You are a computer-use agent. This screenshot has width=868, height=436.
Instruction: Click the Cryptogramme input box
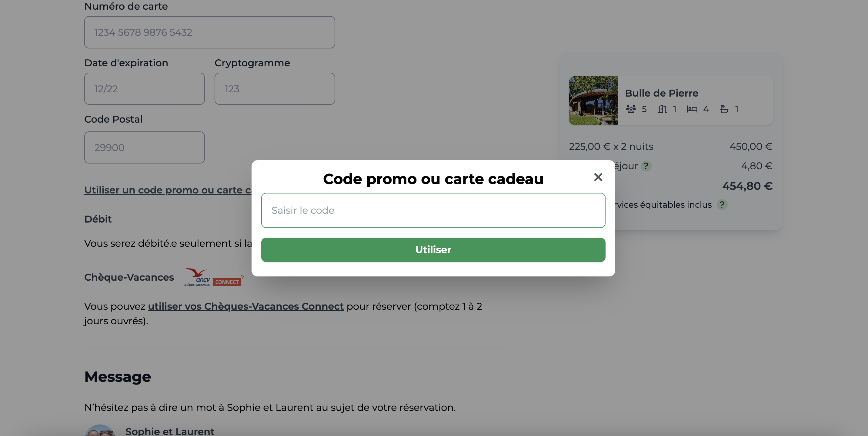275,89
